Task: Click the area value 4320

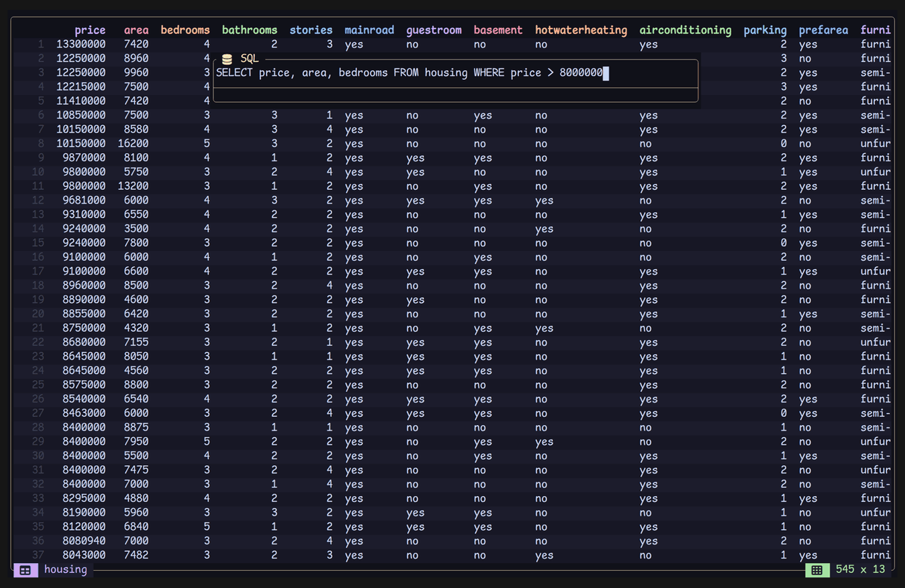Action: [x=137, y=329]
